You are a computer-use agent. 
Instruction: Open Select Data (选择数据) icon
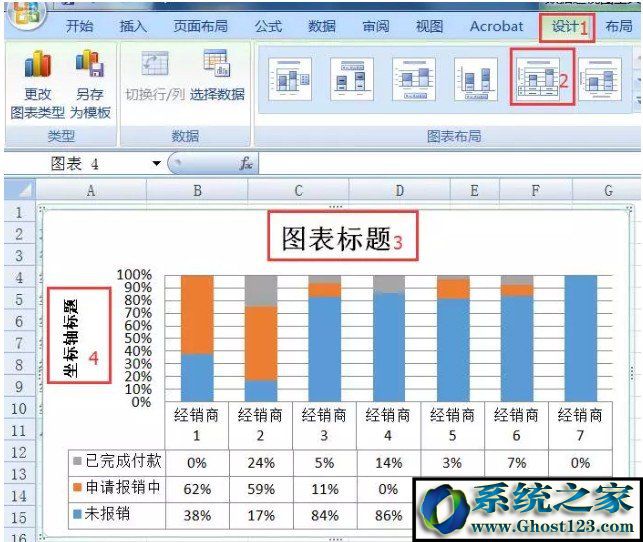[x=217, y=76]
